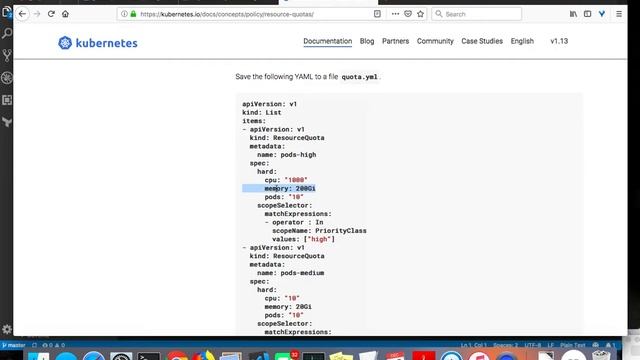Go back to the previous page
The height and width of the screenshot is (360, 640).
(22, 14)
